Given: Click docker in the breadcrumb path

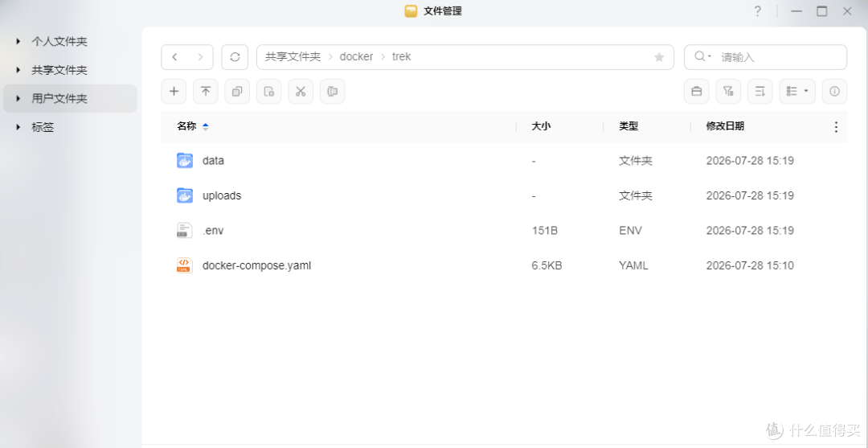Looking at the screenshot, I should pyautogui.click(x=356, y=56).
